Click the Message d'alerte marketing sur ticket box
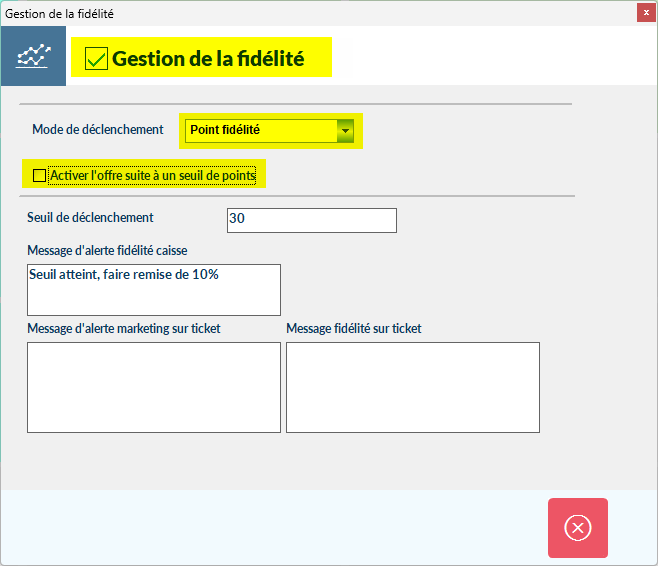 (x=154, y=387)
